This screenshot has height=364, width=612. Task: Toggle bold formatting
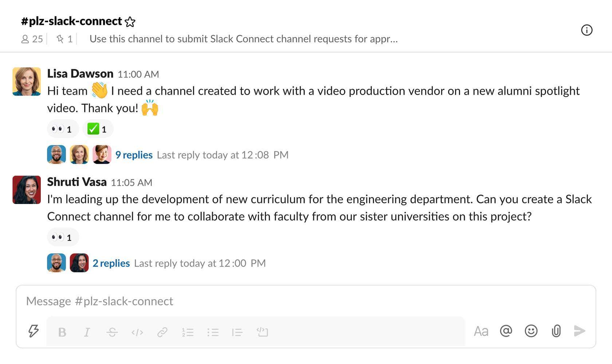pyautogui.click(x=62, y=332)
